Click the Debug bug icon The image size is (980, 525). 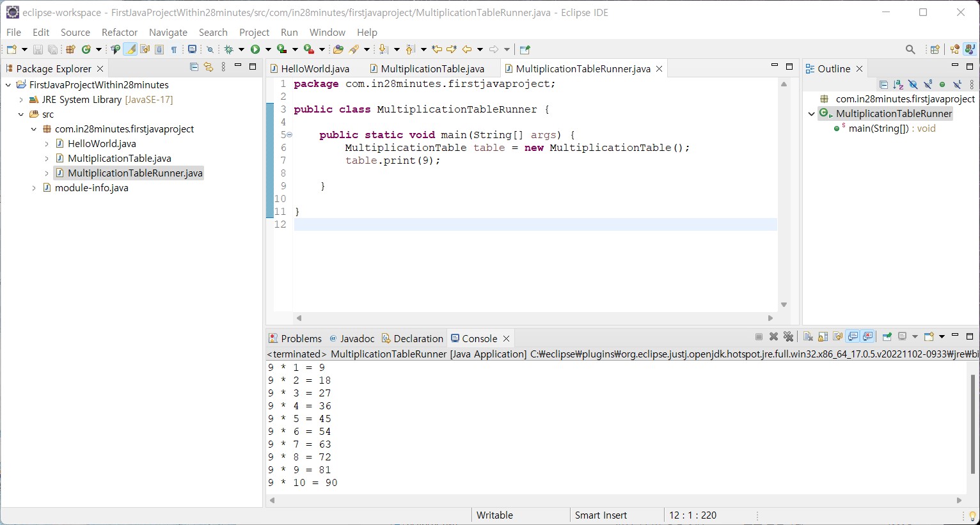click(x=228, y=49)
